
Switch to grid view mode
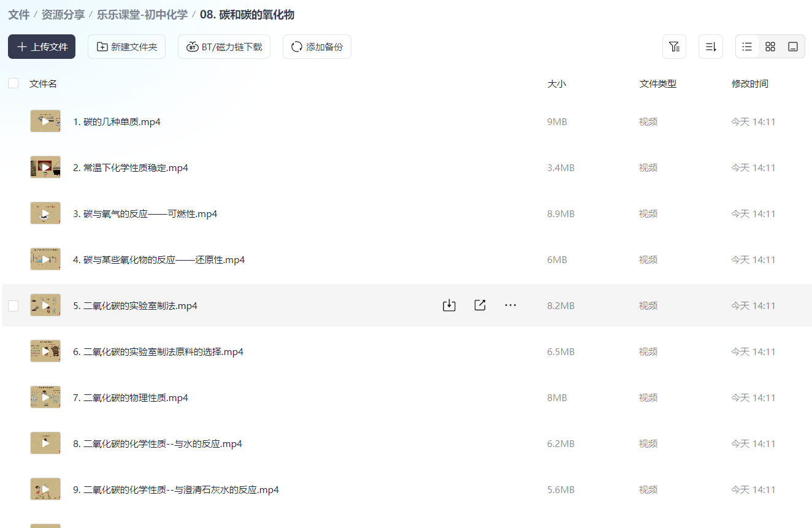(x=770, y=46)
